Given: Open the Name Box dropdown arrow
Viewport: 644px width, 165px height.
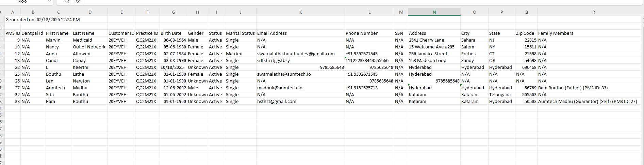Looking at the screenshot, I should coord(49,1).
